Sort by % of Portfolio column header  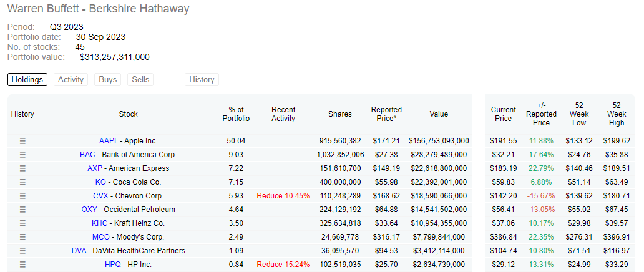(236, 114)
